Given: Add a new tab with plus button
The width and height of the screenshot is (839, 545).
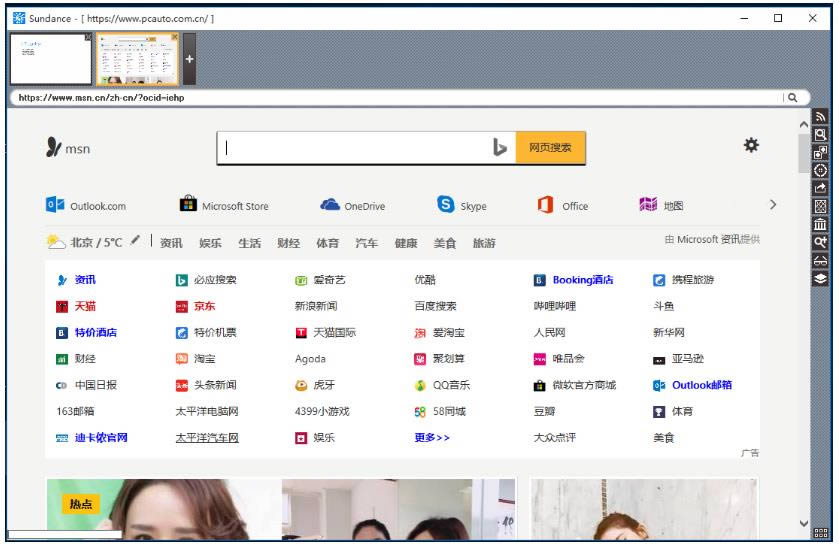Looking at the screenshot, I should pyautogui.click(x=189, y=58).
